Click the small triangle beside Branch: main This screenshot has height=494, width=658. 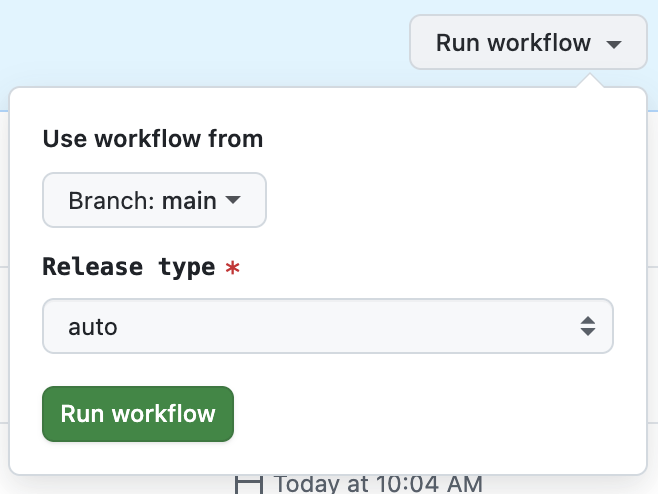(233, 200)
